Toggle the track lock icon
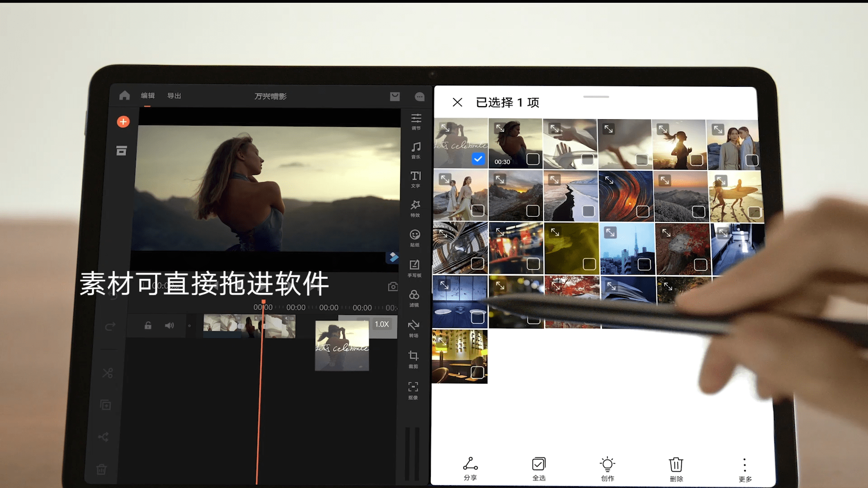Image resolution: width=868 pixels, height=488 pixels. point(148,325)
